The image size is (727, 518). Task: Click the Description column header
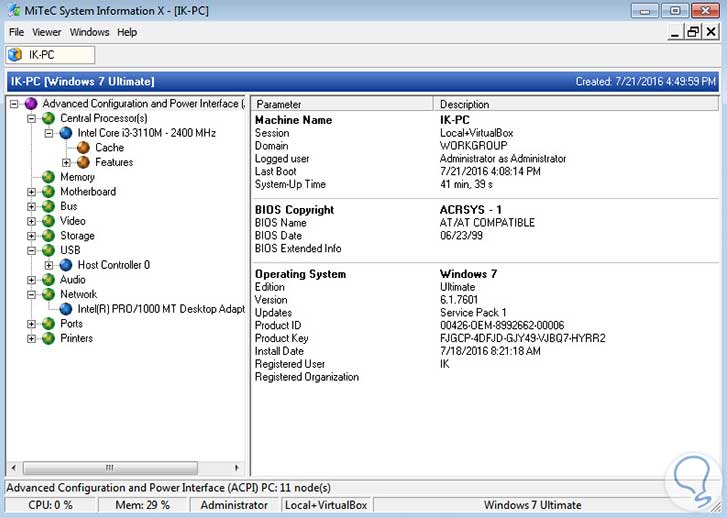[576, 104]
